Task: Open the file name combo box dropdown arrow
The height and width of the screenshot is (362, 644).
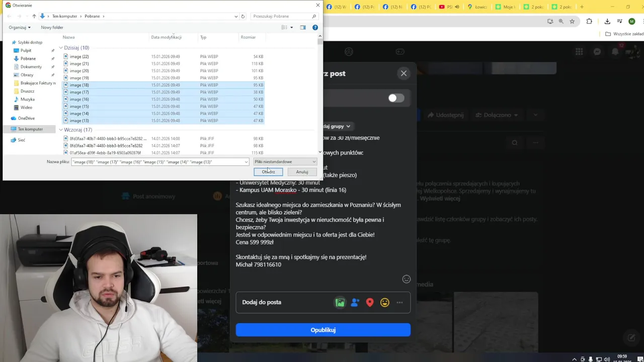Action: point(246,162)
